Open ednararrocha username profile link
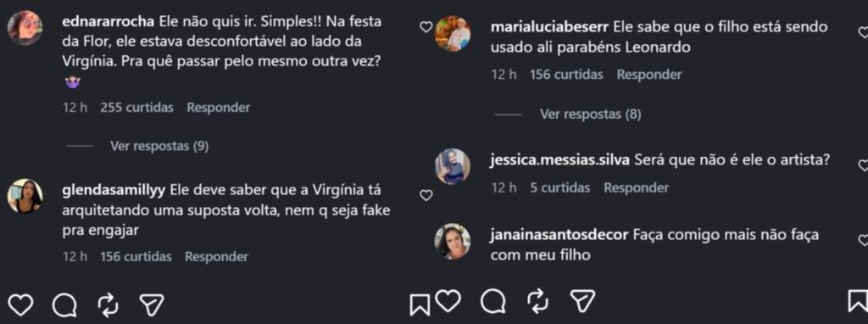The image size is (868, 324). tap(108, 22)
